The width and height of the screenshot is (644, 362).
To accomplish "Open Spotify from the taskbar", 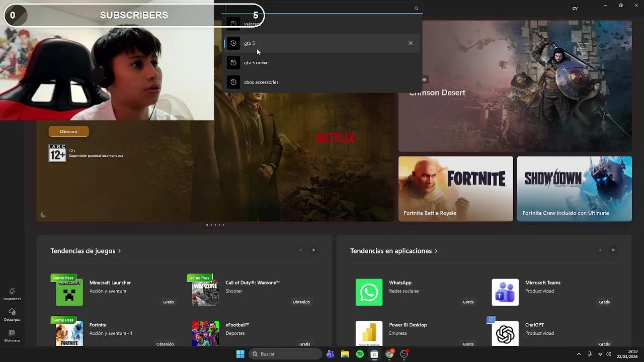I will 360,354.
